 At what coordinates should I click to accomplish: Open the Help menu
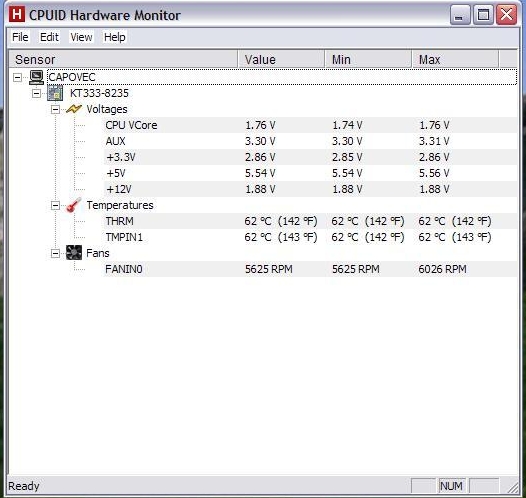[x=114, y=37]
